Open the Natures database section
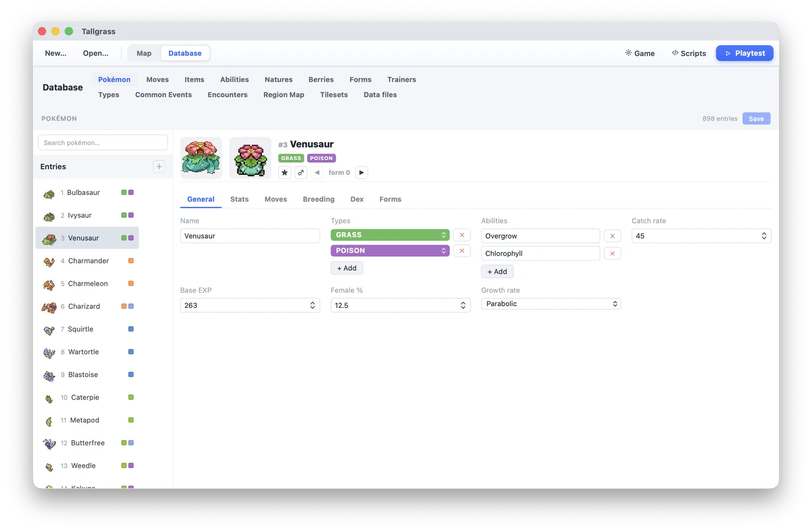 click(x=278, y=79)
